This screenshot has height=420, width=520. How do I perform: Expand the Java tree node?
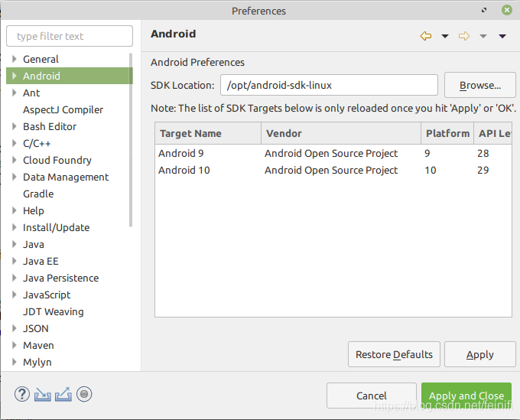[x=14, y=244]
